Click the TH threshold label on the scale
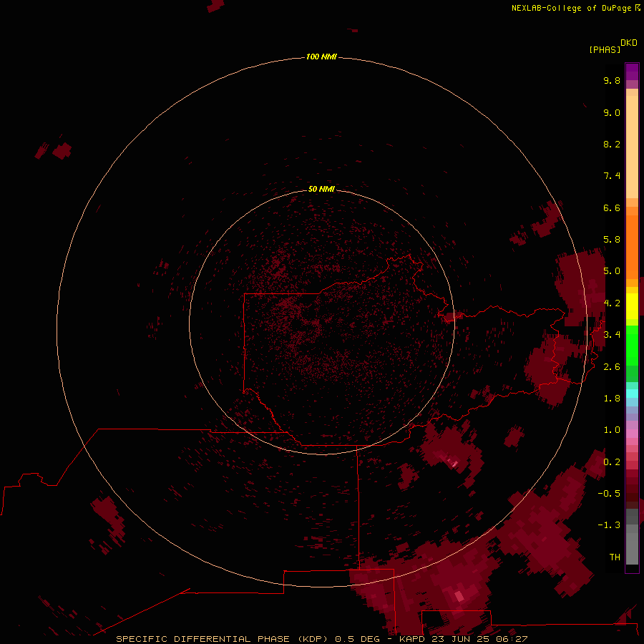Image resolution: width=644 pixels, height=644 pixels. pyautogui.click(x=615, y=557)
